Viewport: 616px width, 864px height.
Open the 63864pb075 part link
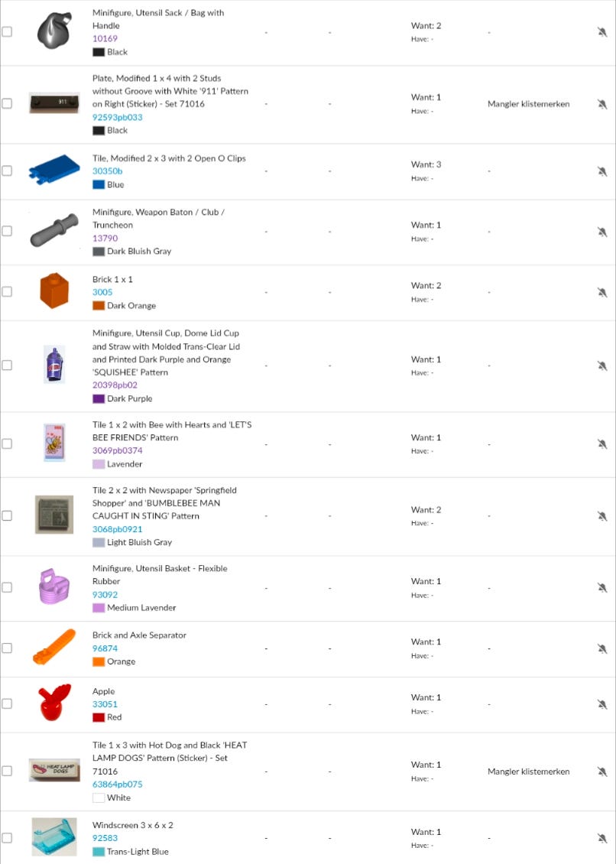click(117, 784)
